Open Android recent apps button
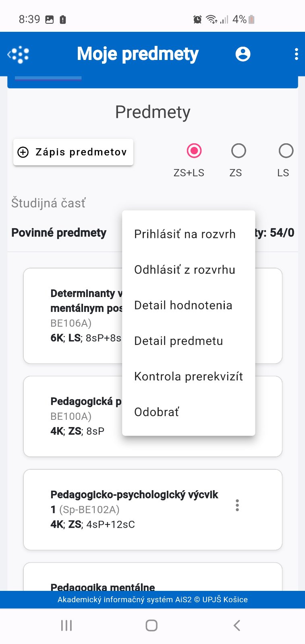305x644 pixels. click(66, 625)
